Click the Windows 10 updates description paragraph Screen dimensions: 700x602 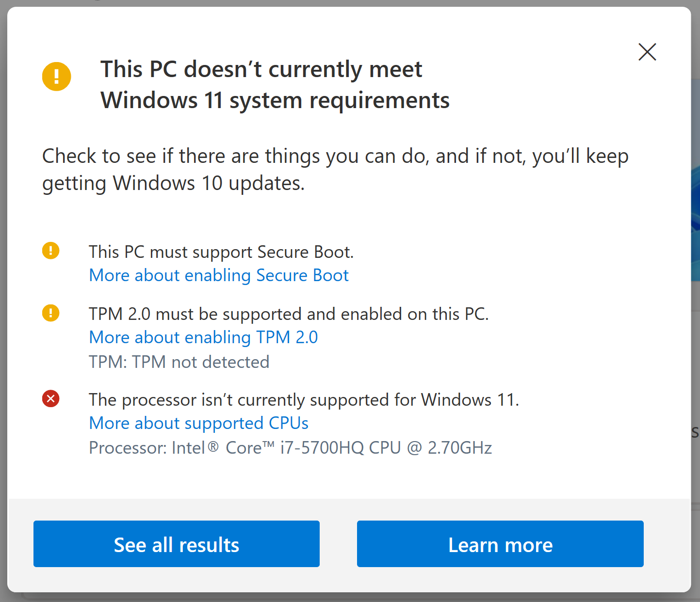coord(335,170)
